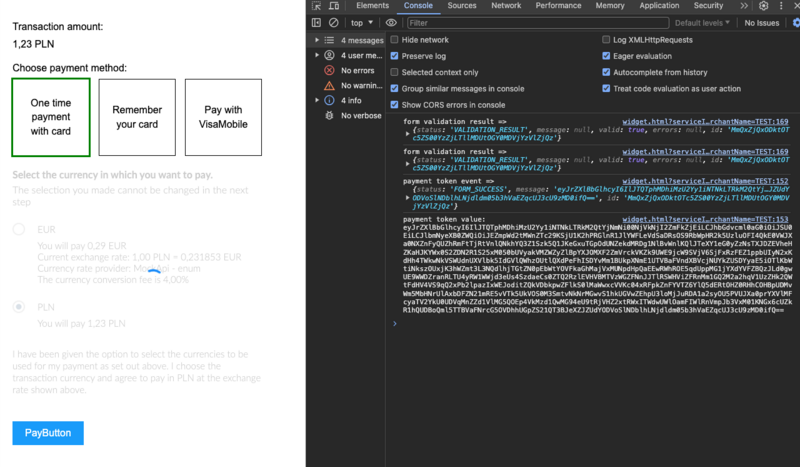Image resolution: width=800 pixels, height=467 pixels.
Task: Uncheck Preserve log checkbox
Action: point(394,56)
